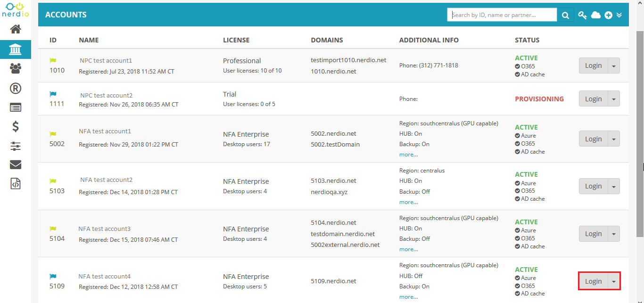The width and height of the screenshot is (644, 303).
Task: Open the sliders settings icon in the sidebar
Action: (16, 146)
